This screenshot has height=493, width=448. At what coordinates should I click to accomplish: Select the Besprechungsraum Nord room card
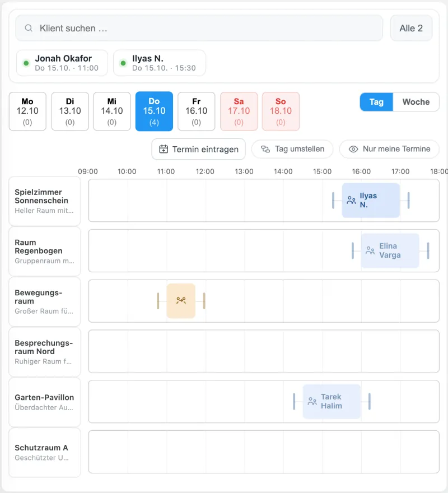pos(45,352)
